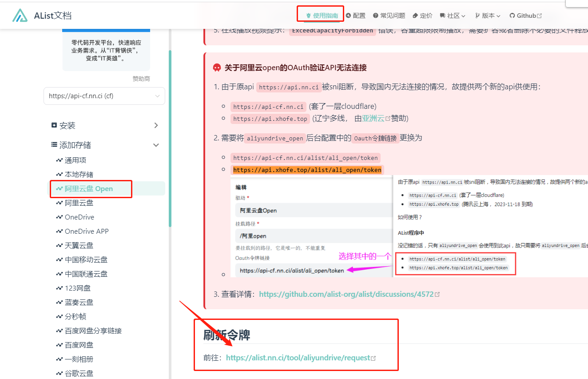Open the 定价 page link
This screenshot has height=379, width=588.
coord(422,16)
